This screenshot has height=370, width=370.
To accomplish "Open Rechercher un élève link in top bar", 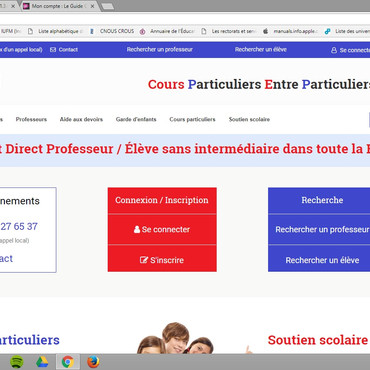I will [x=261, y=50].
